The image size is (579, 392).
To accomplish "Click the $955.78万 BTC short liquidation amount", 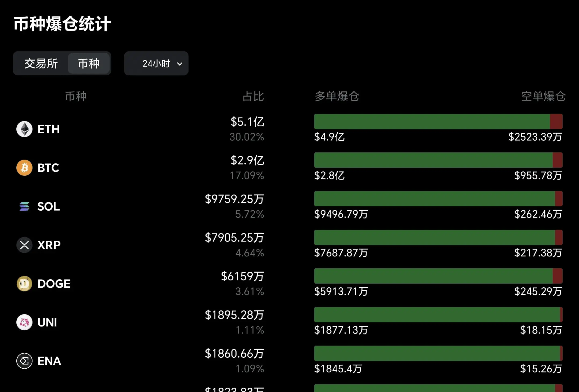I will pos(538,176).
